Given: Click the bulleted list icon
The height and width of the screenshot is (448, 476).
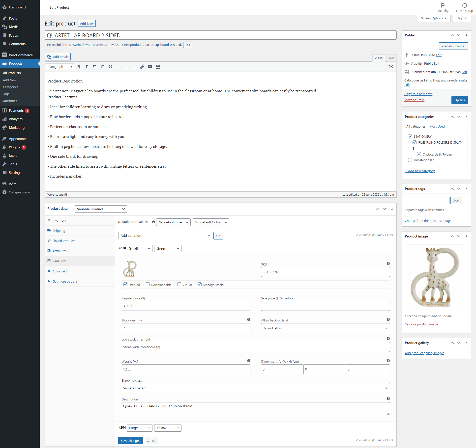Looking at the screenshot, I should [x=94, y=67].
